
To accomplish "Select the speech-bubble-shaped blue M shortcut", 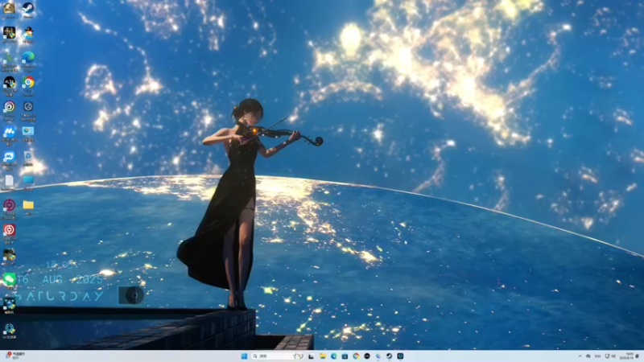I will (9, 158).
